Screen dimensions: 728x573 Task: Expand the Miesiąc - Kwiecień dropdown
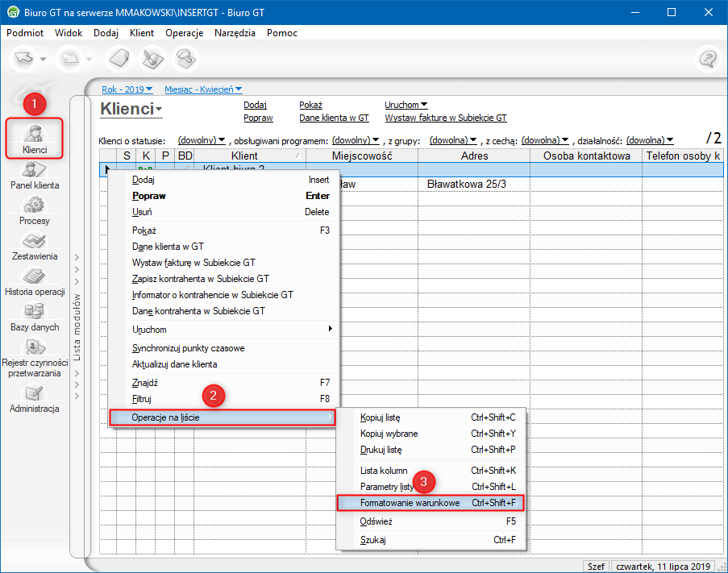coord(203,89)
